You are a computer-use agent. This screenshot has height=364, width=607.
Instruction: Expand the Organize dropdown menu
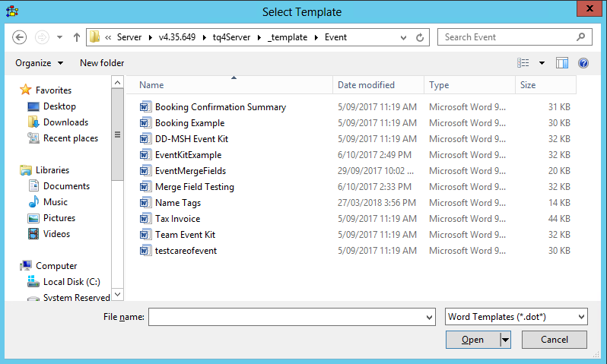39,63
